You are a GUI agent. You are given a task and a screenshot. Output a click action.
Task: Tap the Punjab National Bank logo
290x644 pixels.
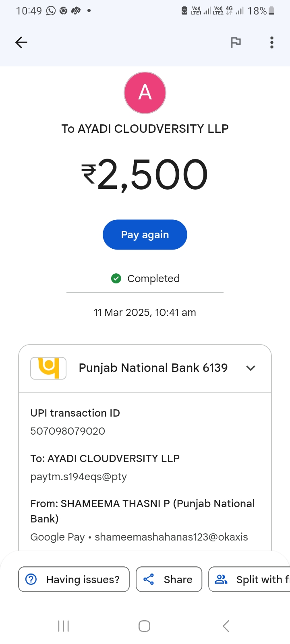pyautogui.click(x=48, y=368)
